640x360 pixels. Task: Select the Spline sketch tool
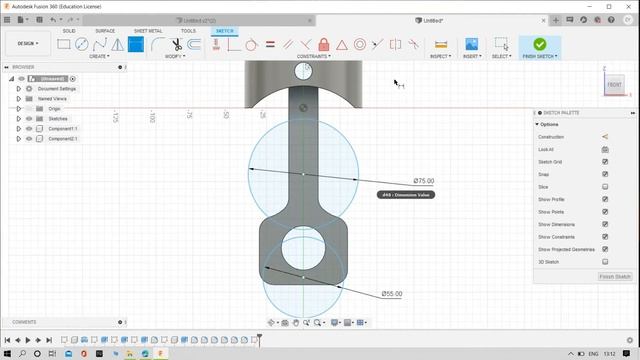(x=100, y=44)
